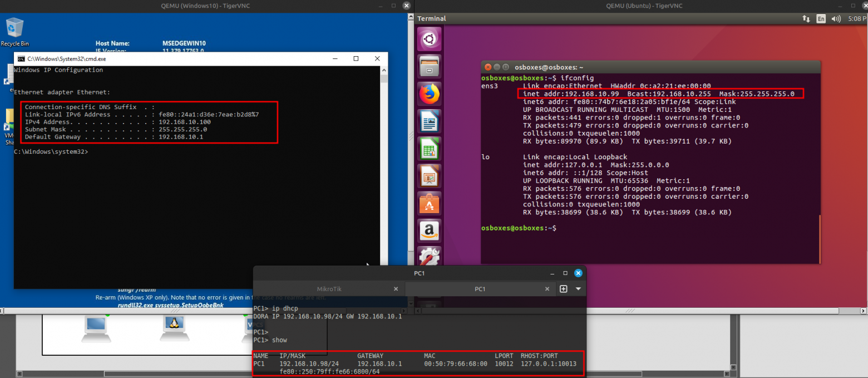Add a new tab in PC1 terminal
Viewport: 868px width, 378px height.
[564, 289]
